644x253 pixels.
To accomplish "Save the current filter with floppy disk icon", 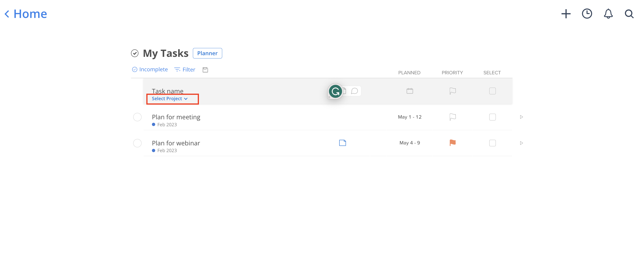I will (x=205, y=70).
